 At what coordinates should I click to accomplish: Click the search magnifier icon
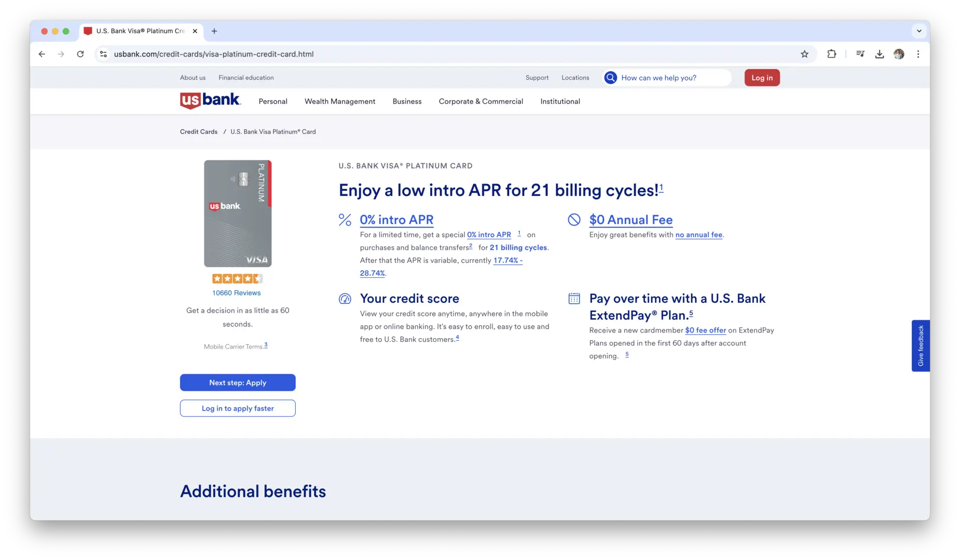[611, 78]
